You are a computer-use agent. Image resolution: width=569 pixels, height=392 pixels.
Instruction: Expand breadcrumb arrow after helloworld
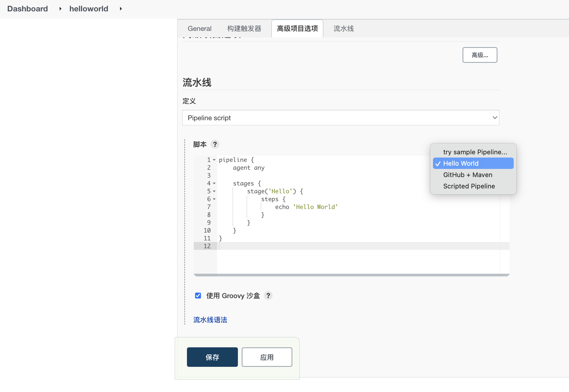(x=121, y=9)
